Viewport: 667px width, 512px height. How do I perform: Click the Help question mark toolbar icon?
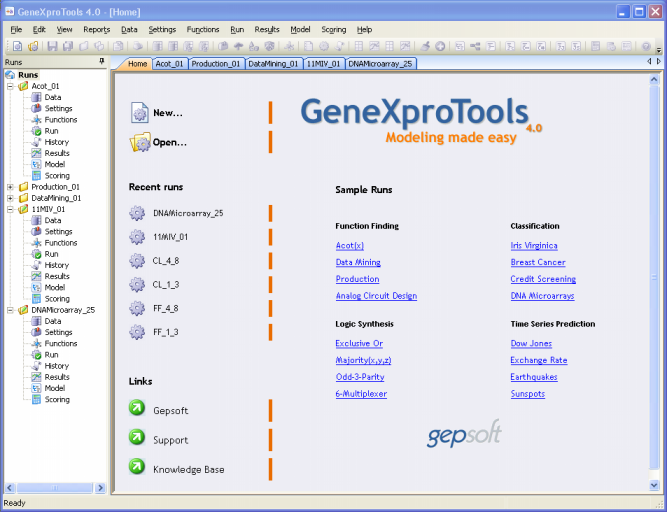646,46
